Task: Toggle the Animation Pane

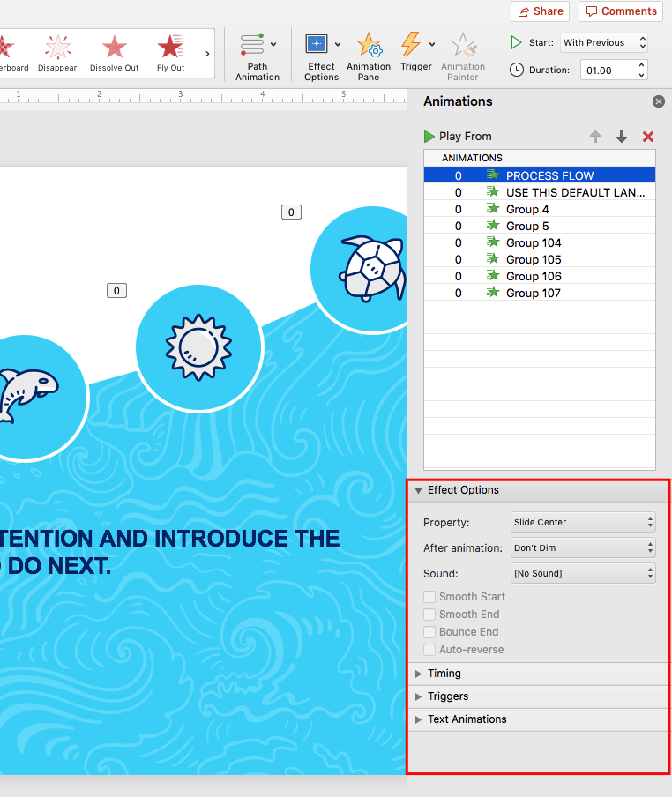Action: [369, 56]
